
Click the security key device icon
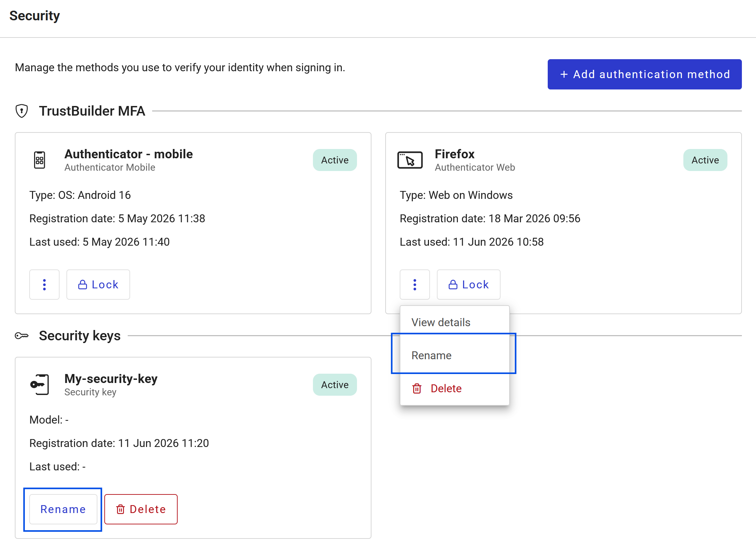(x=40, y=385)
